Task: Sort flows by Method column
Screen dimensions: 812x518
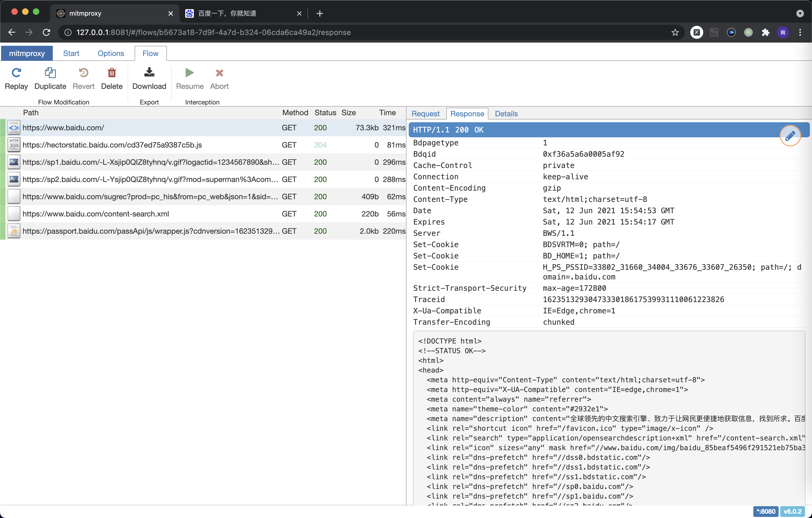Action: click(x=295, y=113)
